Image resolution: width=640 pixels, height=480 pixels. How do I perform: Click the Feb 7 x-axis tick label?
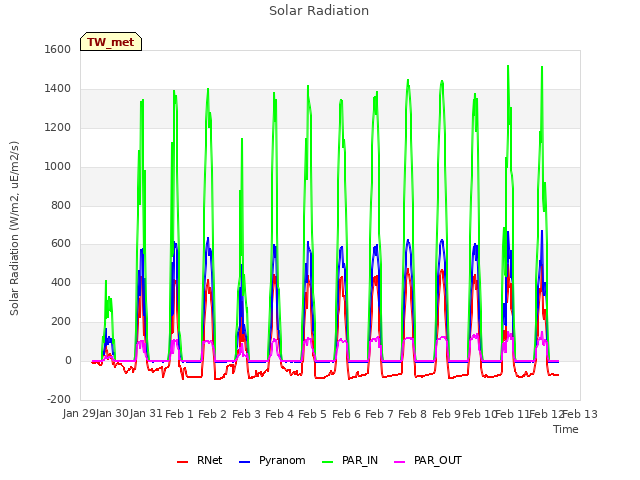click(x=379, y=414)
